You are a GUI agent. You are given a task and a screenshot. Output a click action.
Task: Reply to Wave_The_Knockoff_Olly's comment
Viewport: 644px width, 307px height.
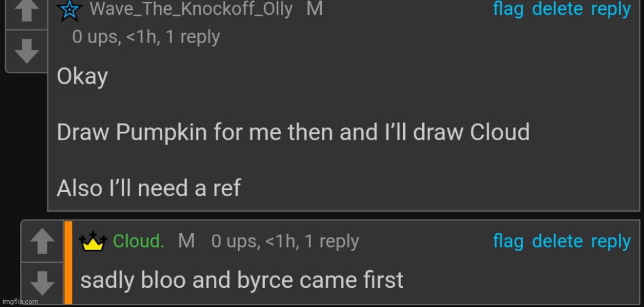click(611, 9)
